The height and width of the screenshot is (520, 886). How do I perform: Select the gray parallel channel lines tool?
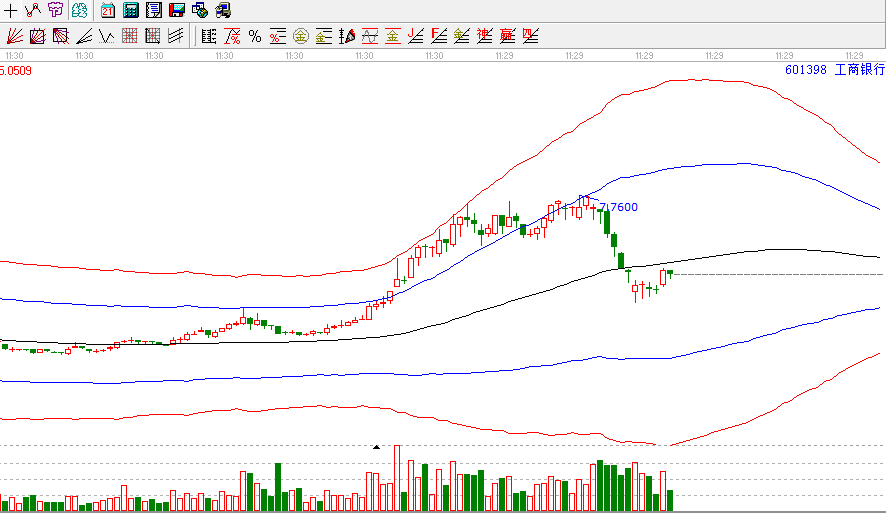point(176,36)
